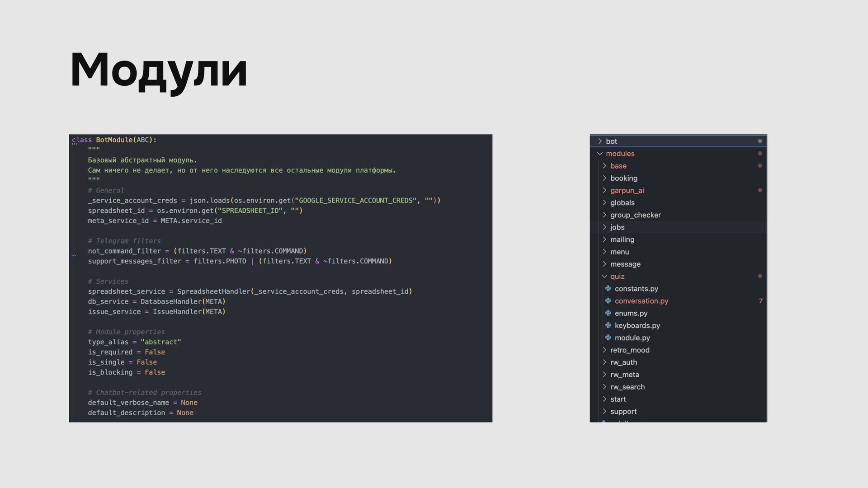Expand the bot folder chevron
This screenshot has width=868, height=488.
[x=600, y=141]
